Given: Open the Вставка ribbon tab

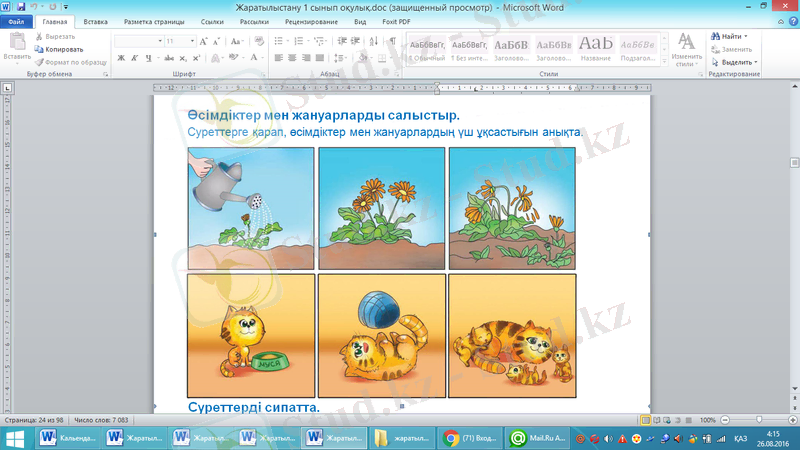Looking at the screenshot, I should (96, 20).
